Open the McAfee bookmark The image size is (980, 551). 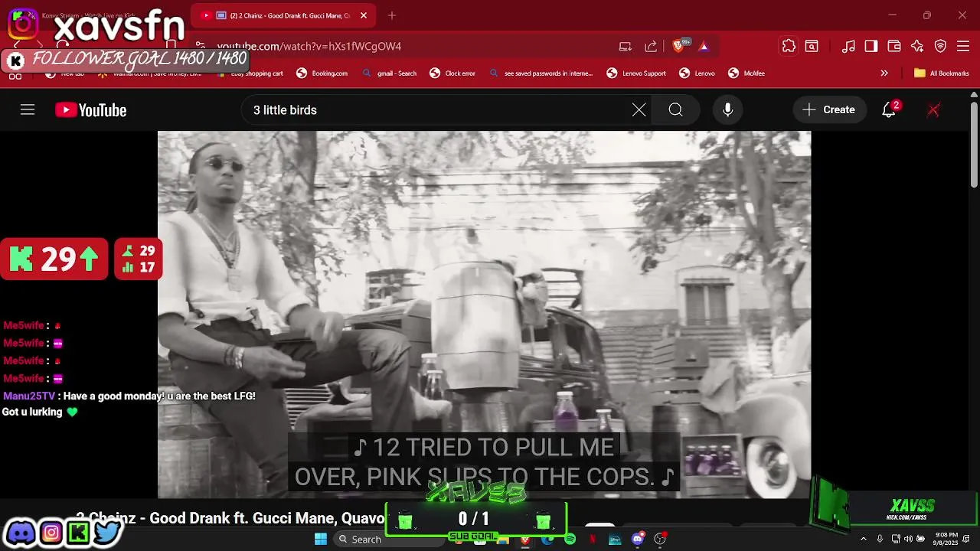[746, 73]
